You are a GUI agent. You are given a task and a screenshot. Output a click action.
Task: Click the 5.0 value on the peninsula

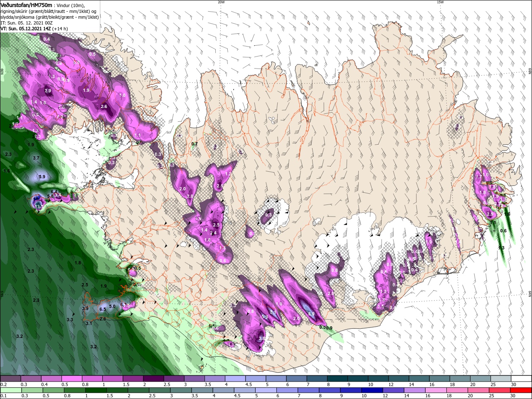tap(112, 306)
